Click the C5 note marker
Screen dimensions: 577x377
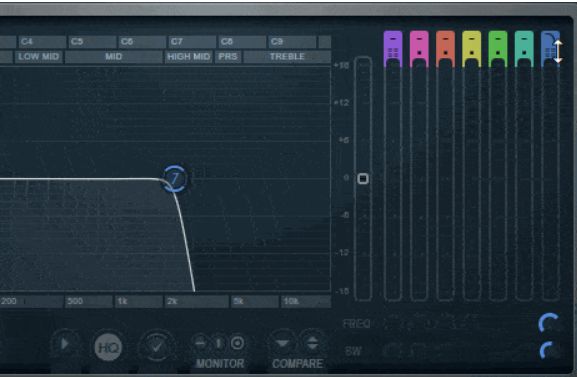[x=92, y=42]
